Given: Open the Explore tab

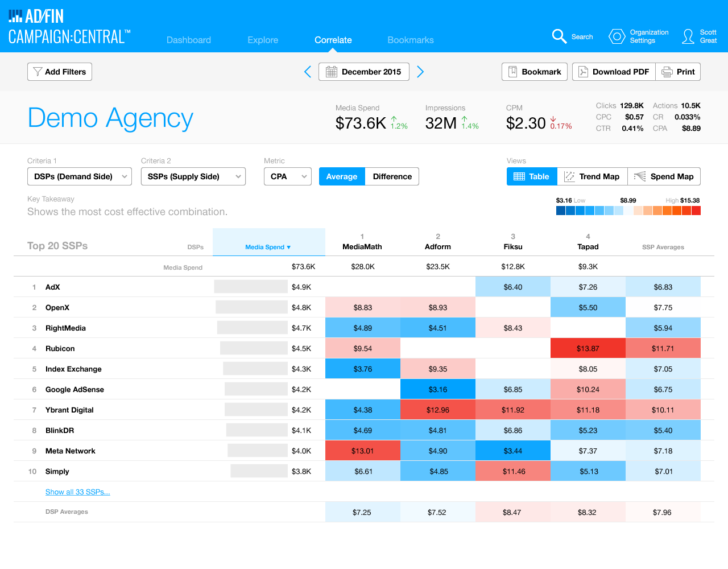Looking at the screenshot, I should tap(263, 40).
